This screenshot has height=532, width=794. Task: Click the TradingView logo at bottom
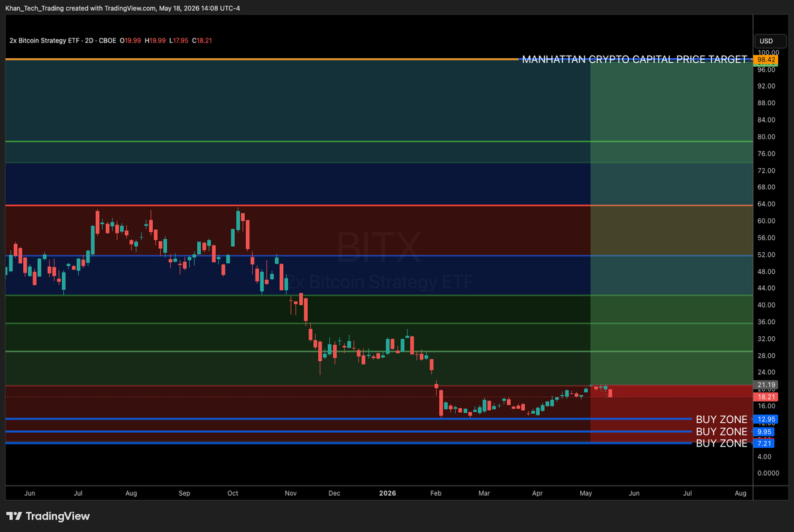(48, 516)
